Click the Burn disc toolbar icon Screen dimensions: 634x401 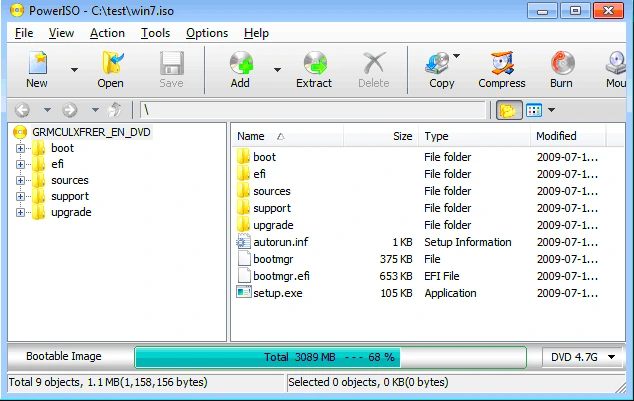[562, 63]
